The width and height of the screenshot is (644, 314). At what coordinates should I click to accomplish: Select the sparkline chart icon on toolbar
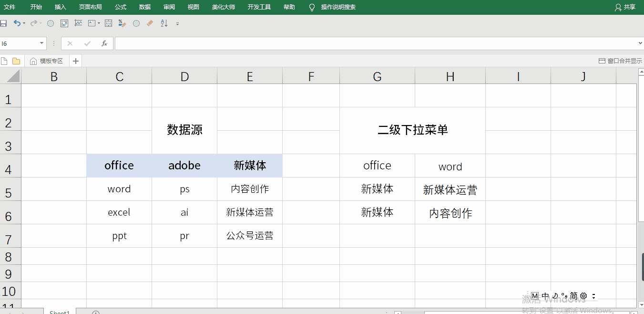coord(78,23)
